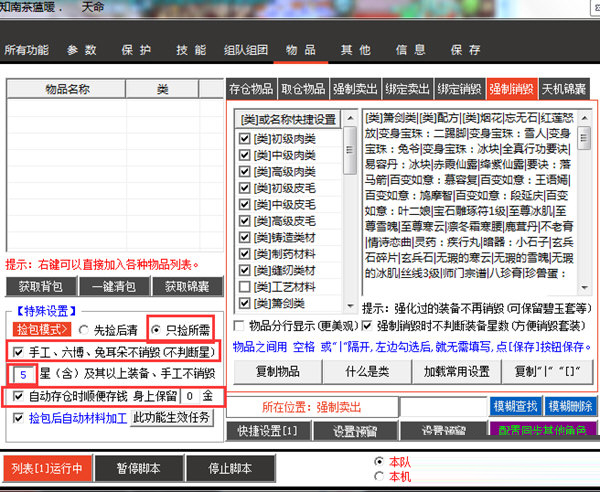This screenshot has width=600, height=492.
Task: Click the 模糊删除 button
Action: 570,406
